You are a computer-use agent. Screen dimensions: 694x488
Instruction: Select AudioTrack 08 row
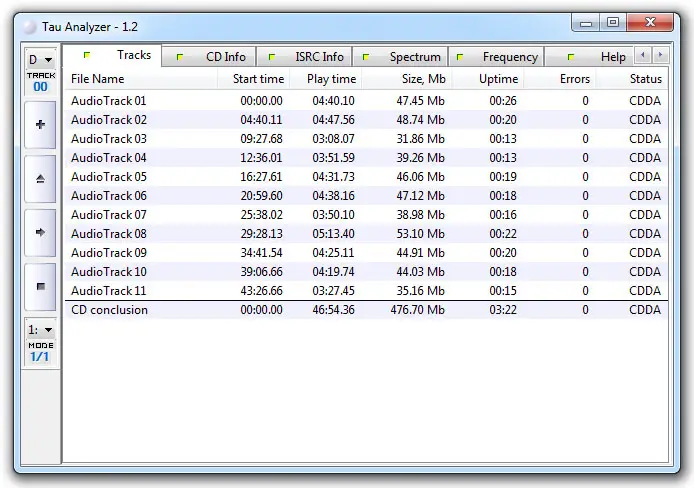pos(366,234)
